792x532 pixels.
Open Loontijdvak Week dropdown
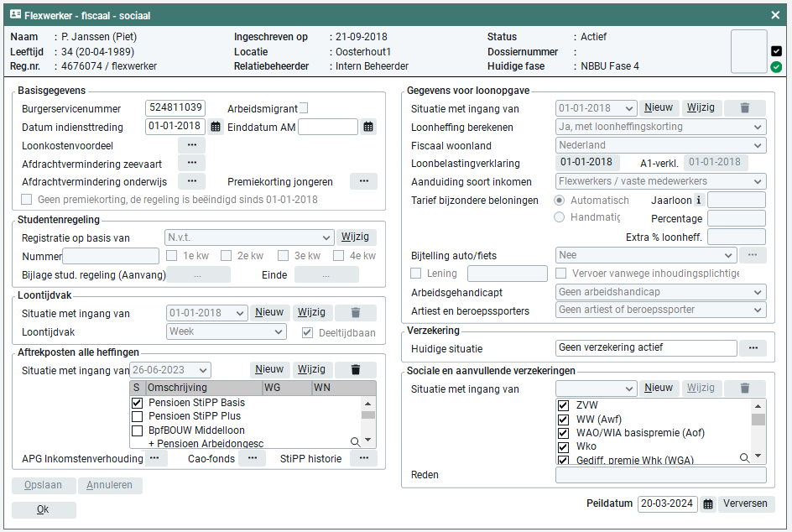pos(227,331)
